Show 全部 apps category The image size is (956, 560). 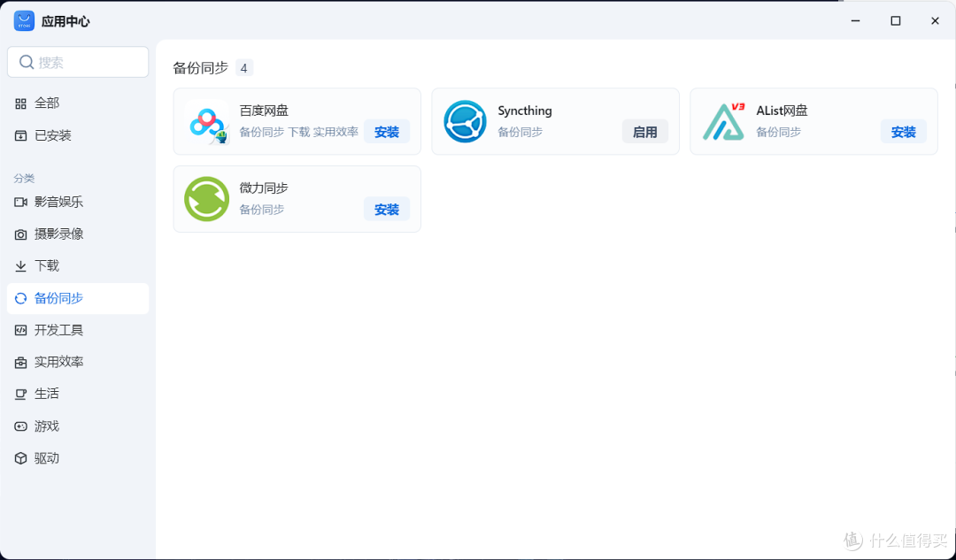point(78,104)
